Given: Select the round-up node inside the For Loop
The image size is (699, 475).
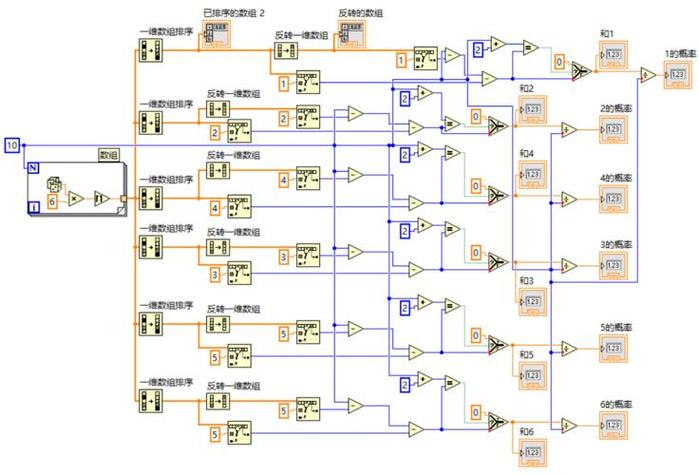Looking at the screenshot, I should [101, 198].
